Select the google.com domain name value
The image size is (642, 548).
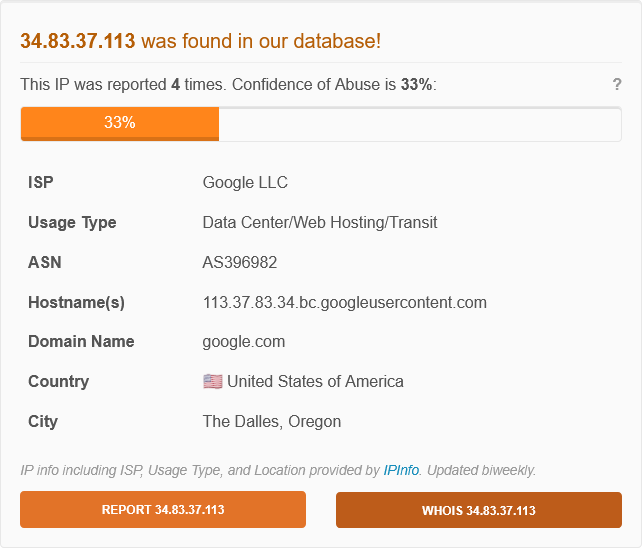pos(244,341)
